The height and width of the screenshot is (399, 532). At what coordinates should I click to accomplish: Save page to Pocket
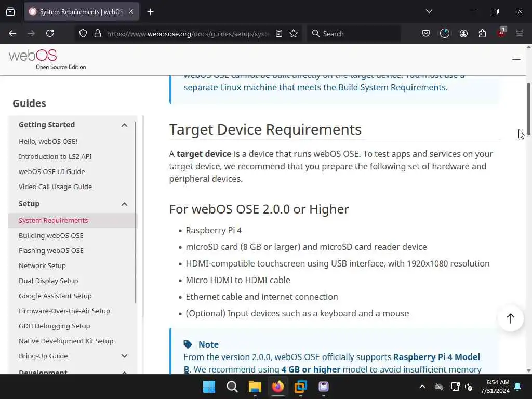click(x=426, y=33)
